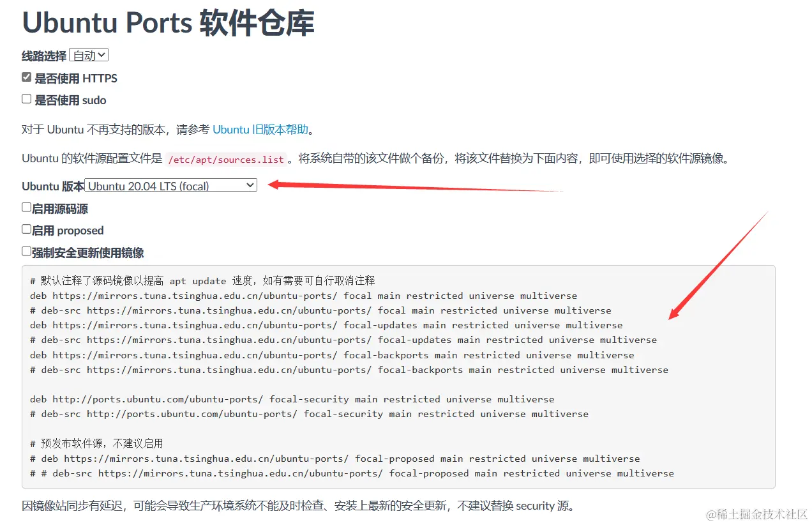Click the commented focal-proposed source line
The width and height of the screenshot is (812, 525).
[335, 458]
